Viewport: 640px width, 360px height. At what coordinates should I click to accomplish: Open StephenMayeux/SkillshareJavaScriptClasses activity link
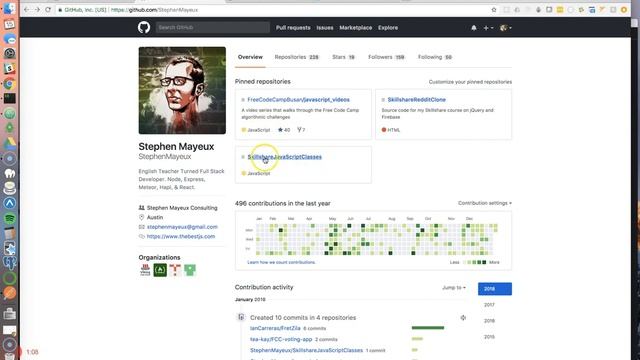307,350
